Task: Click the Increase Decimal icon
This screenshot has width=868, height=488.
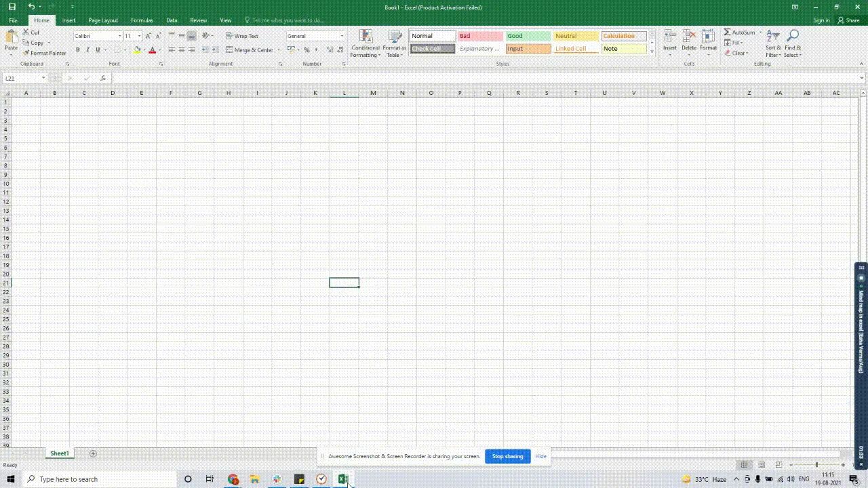Action: (330, 49)
